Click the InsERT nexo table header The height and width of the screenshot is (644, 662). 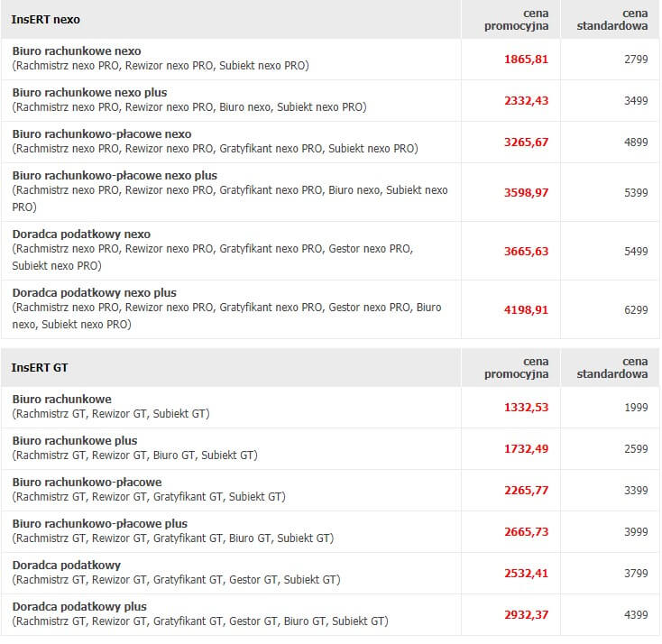pyautogui.click(x=46, y=20)
